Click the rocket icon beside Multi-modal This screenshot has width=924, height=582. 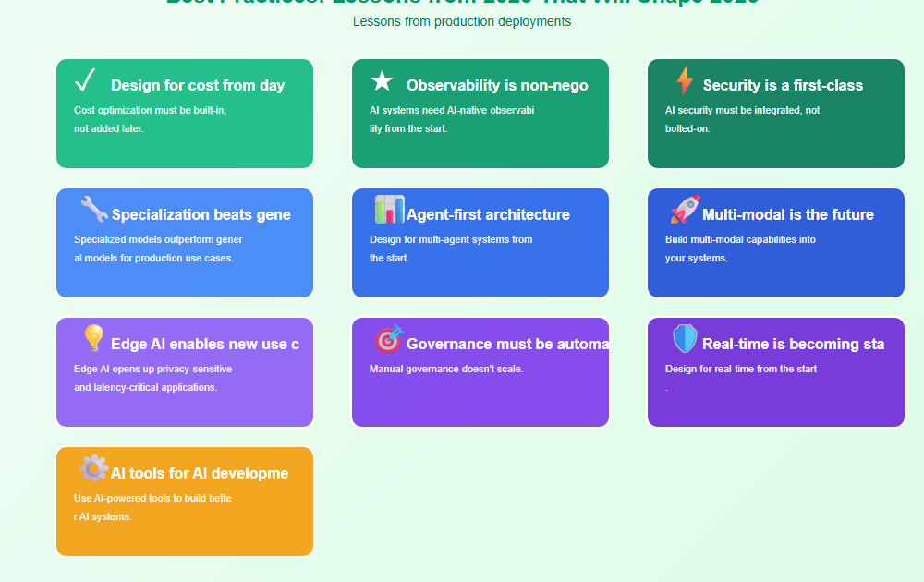(x=685, y=210)
